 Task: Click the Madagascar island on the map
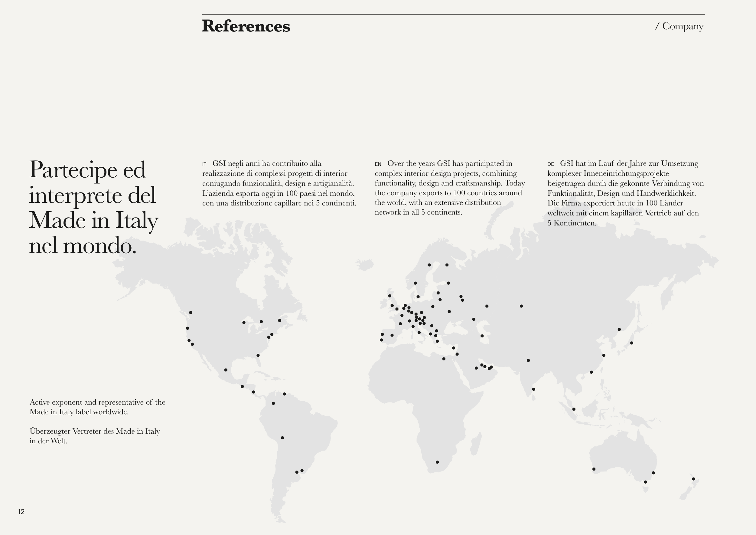pyautogui.click(x=476, y=445)
